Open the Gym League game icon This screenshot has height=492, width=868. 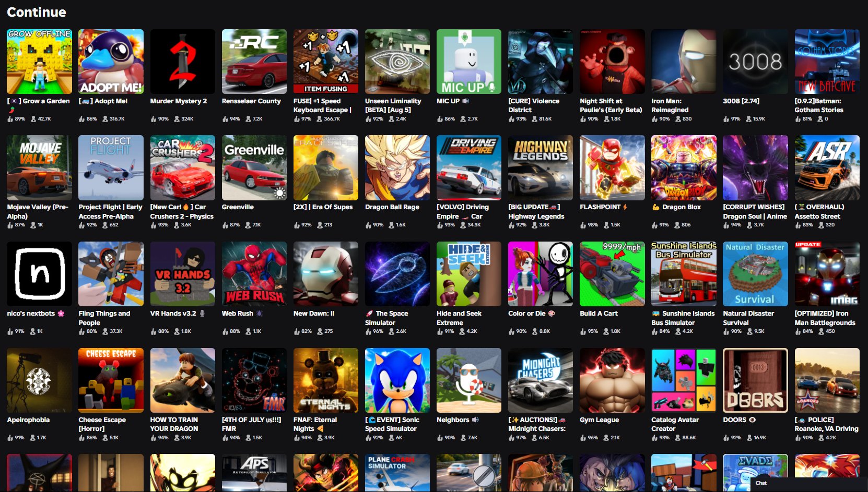[612, 380]
